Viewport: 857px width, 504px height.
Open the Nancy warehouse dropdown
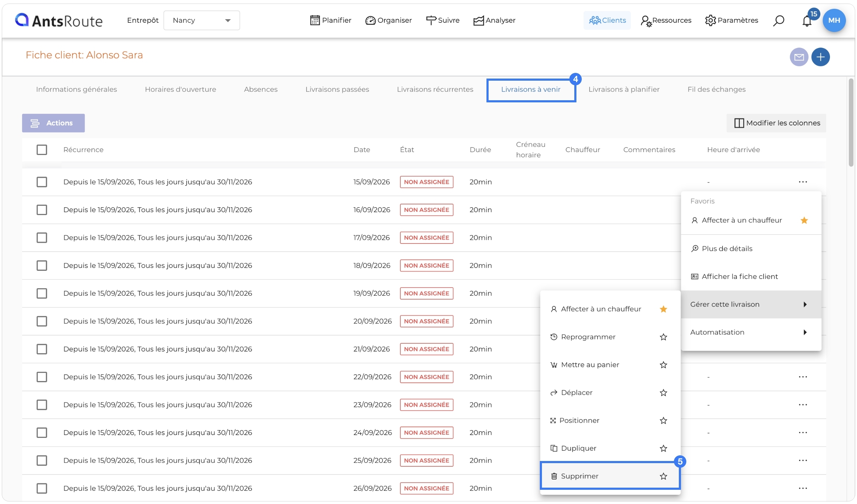pos(202,20)
